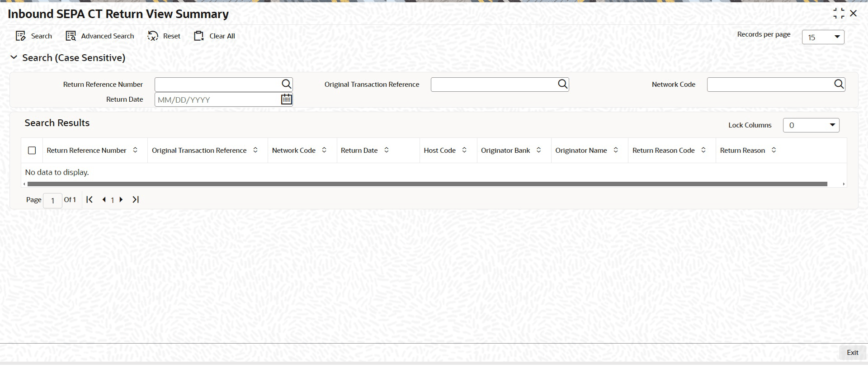
Task: Click the Exit button
Action: 853,353
